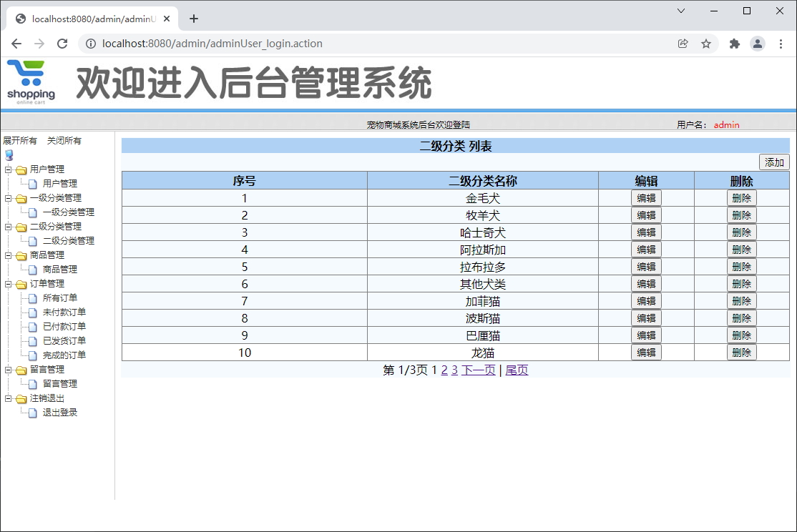Delete the 阿拉斯加 row
Viewport: 797px width, 532px height.
[x=742, y=250]
